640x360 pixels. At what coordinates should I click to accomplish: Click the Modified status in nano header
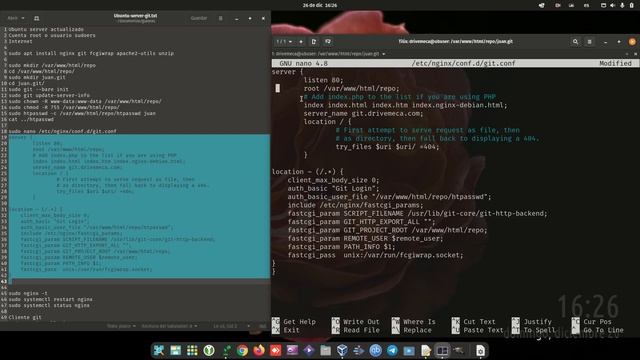(x=615, y=64)
